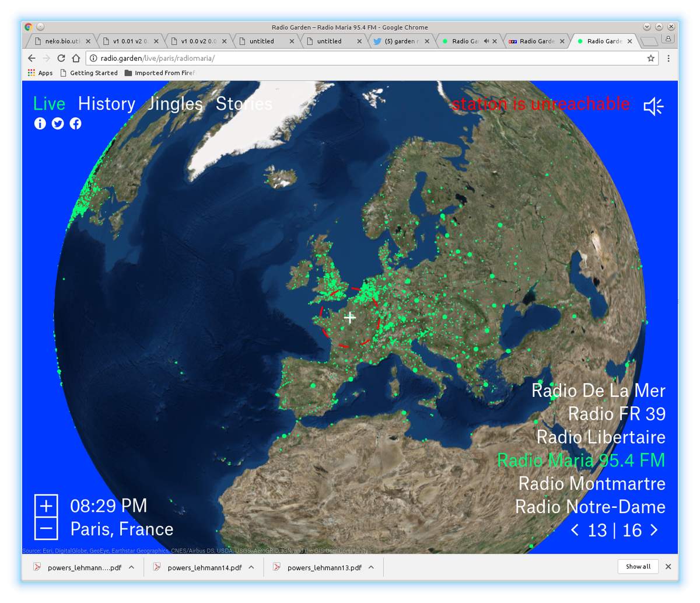Open downloaded powers_lehmann14.pdf
The image size is (700, 603).
click(204, 567)
